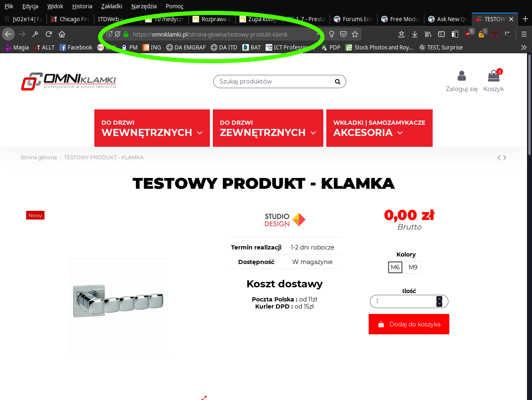This screenshot has width=532, height=400.
Task: Expand the DO DRZWI ZEWNĘTRZNYCH menu
Action: [x=268, y=128]
